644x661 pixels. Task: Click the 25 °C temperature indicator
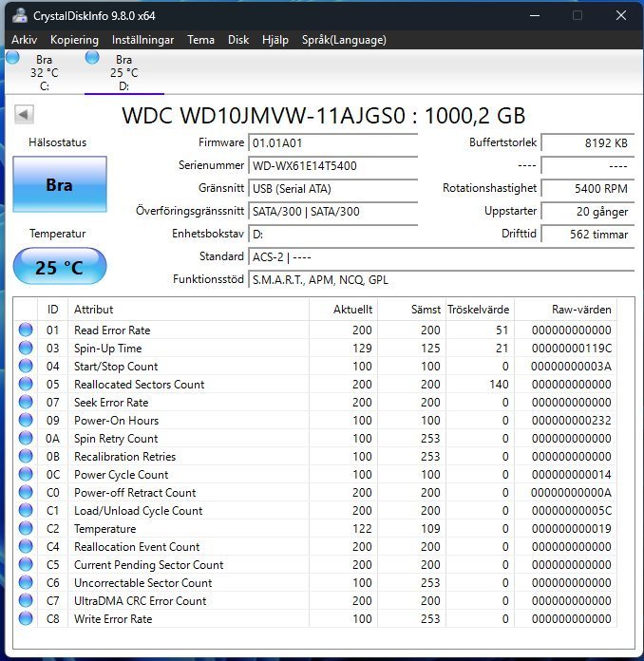[x=59, y=268]
